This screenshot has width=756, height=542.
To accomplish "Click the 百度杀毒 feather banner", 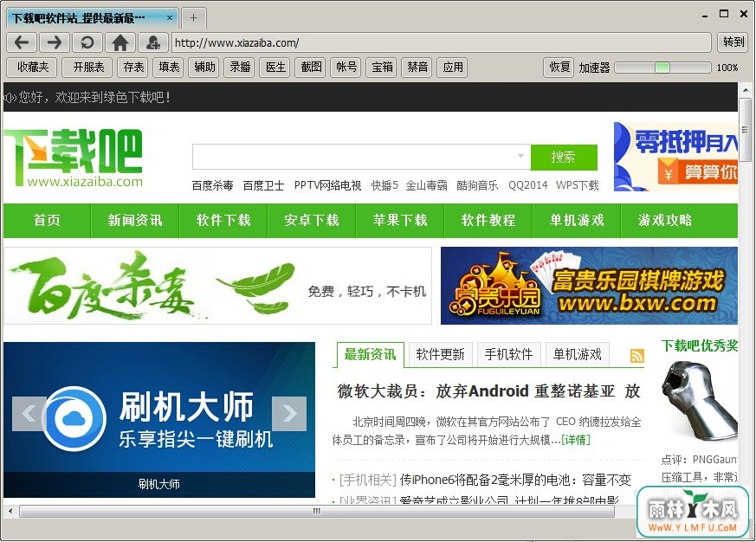I will [217, 286].
